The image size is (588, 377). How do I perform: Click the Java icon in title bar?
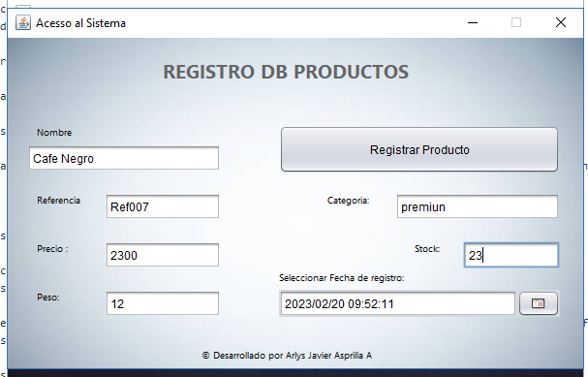pos(23,23)
